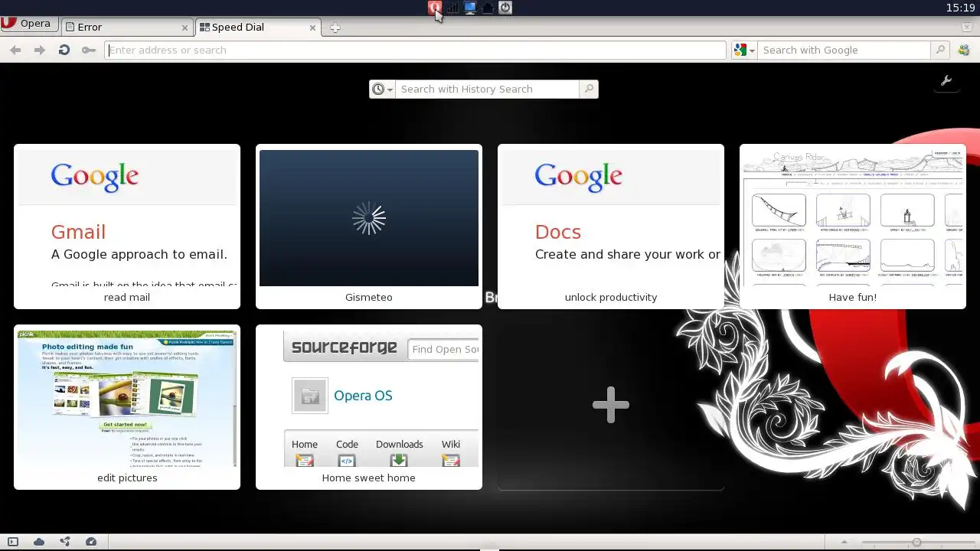The image size is (980, 551).
Task: Close the Error tab
Action: pyautogui.click(x=185, y=28)
